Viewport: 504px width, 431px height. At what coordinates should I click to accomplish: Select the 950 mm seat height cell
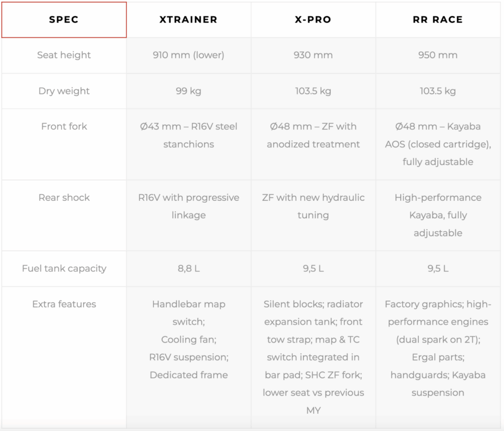438,55
